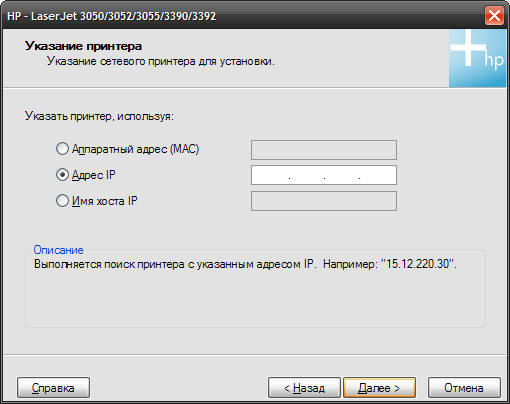Click the host name input field

pyautogui.click(x=324, y=201)
